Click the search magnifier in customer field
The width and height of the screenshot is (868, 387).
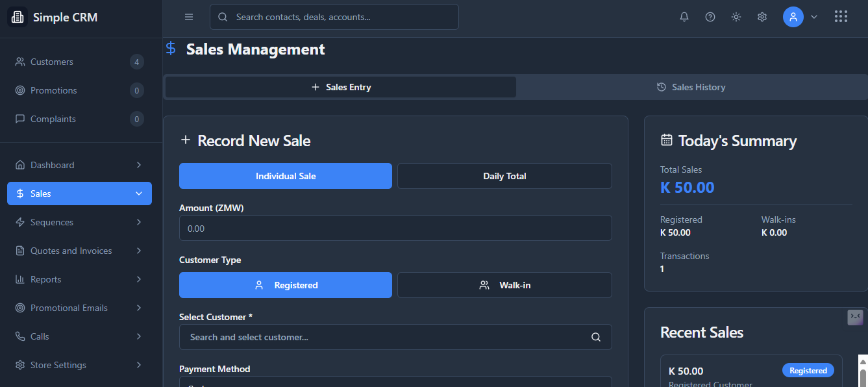[x=596, y=337]
